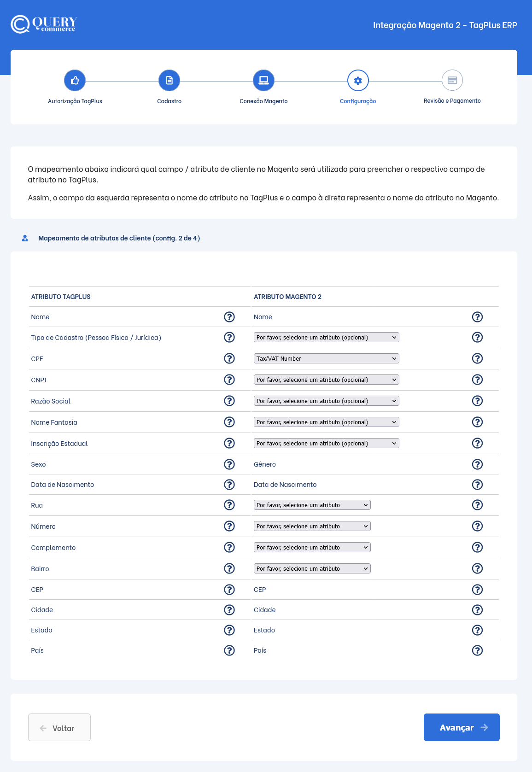
Task: Click help icon next to Sexo
Action: [229, 464]
